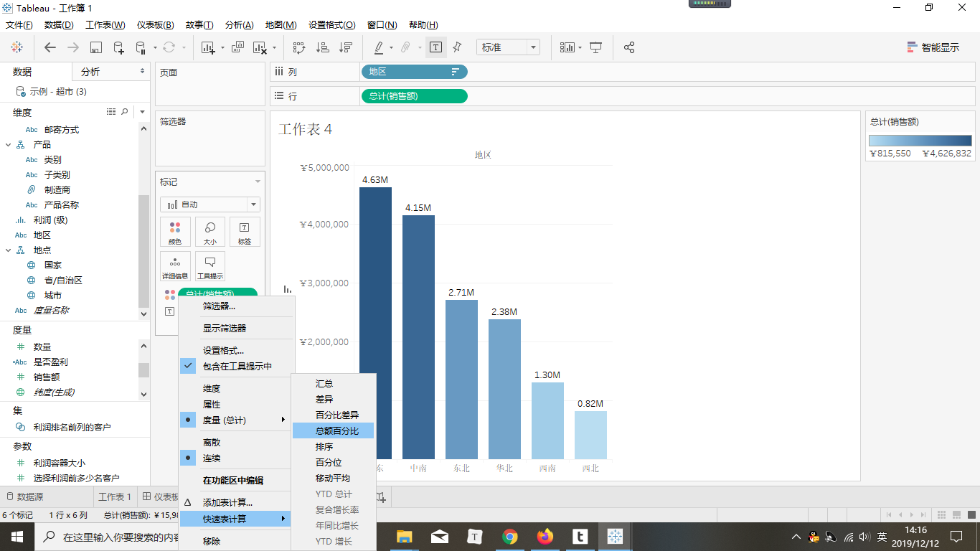Click the sort descending toolbar icon
Viewport: 980px width, 551px height.
pos(346,47)
